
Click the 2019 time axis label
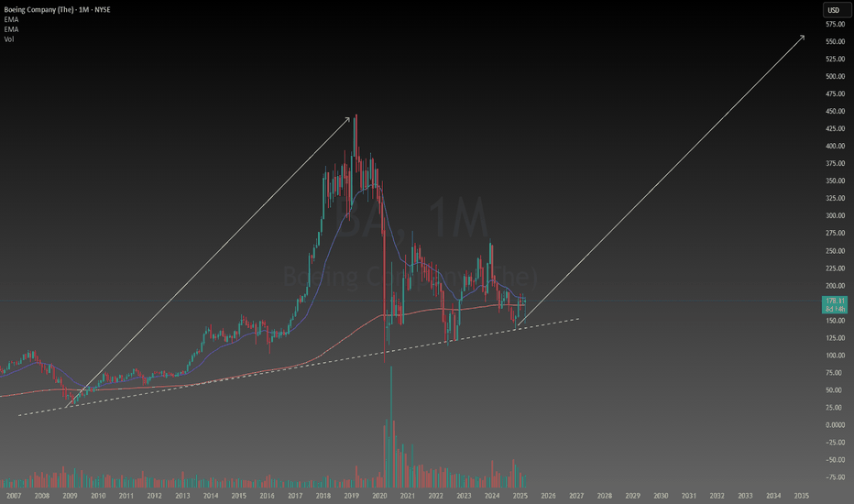[x=351, y=496]
